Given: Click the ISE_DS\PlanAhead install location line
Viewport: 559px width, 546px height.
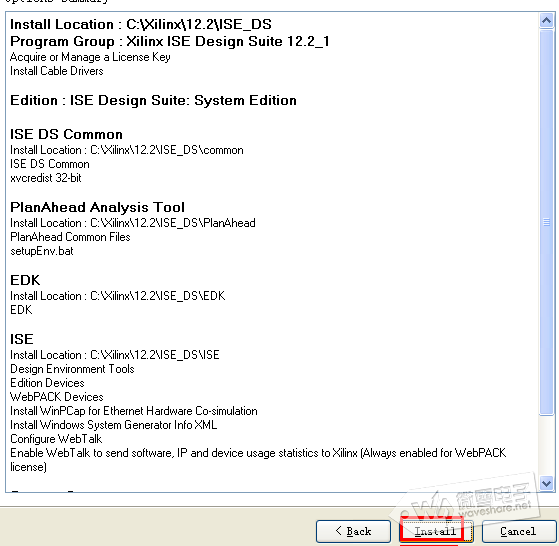Looking at the screenshot, I should 133,223.
